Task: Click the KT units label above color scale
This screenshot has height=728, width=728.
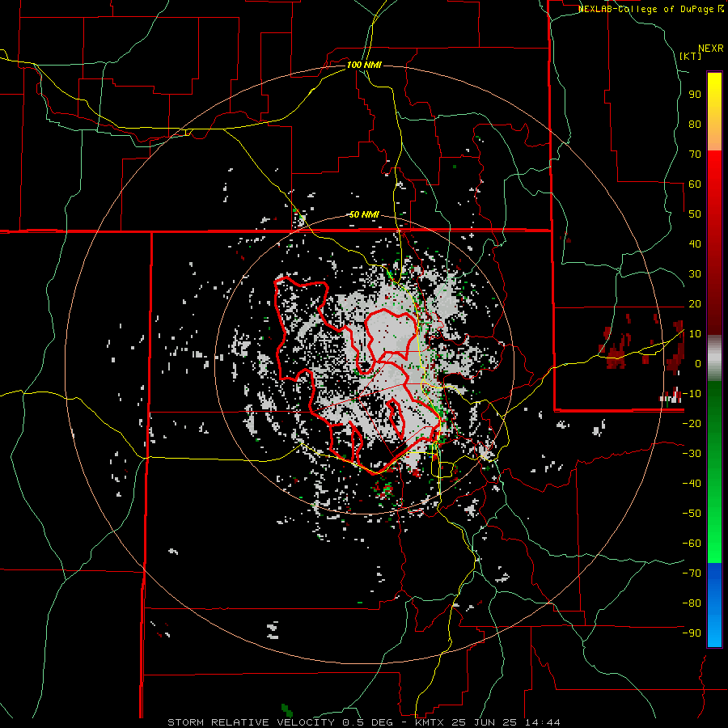Action: click(691, 56)
